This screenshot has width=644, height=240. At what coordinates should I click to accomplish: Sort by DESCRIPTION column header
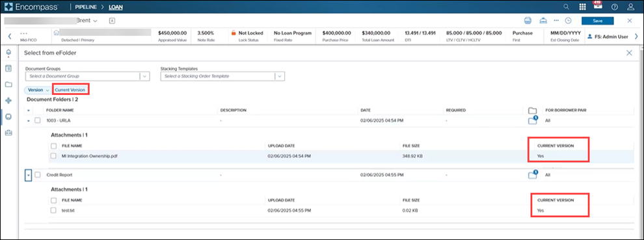pyautogui.click(x=233, y=110)
